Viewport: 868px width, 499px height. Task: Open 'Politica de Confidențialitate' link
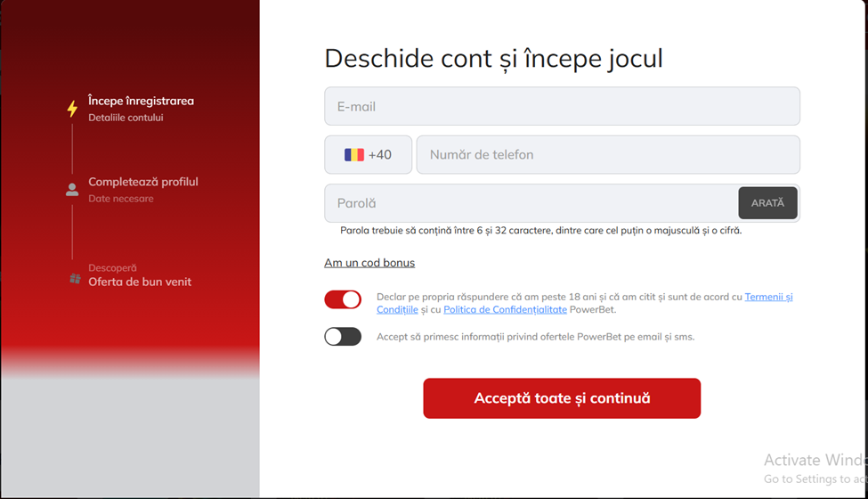click(505, 310)
